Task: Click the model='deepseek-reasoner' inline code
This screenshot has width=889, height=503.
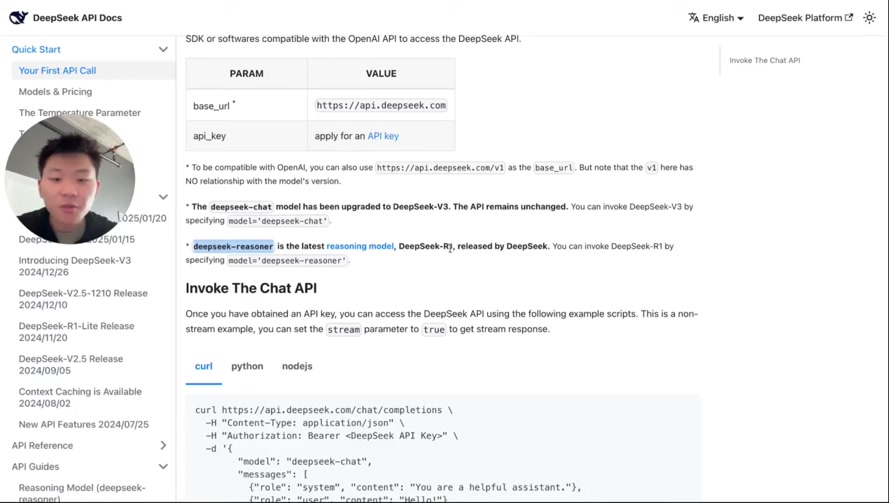Action: [287, 261]
